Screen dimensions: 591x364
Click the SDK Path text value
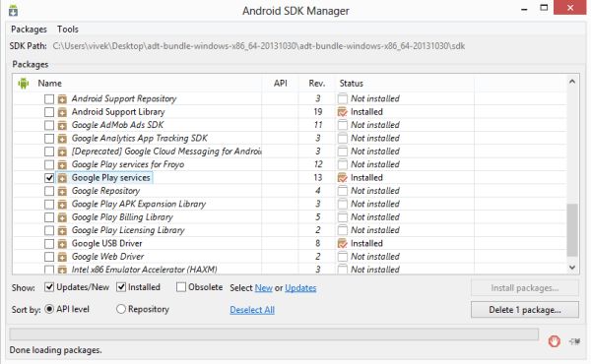pyautogui.click(x=258, y=46)
